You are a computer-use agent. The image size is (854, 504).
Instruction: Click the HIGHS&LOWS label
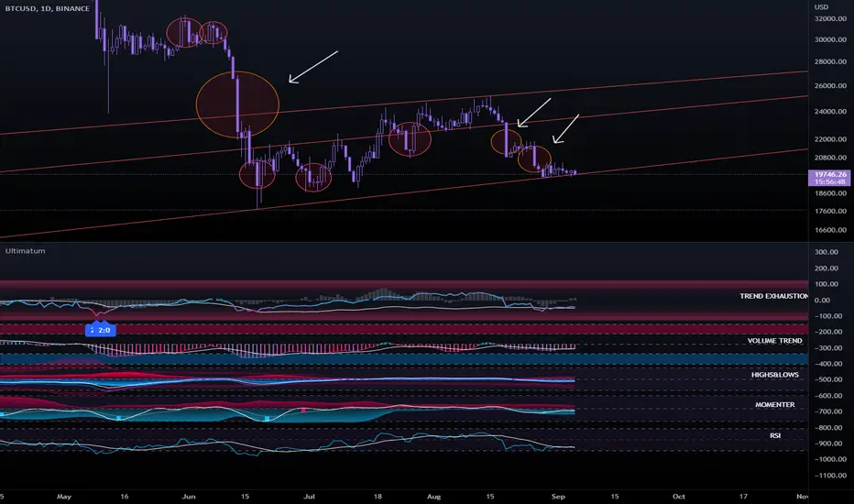tap(775, 375)
